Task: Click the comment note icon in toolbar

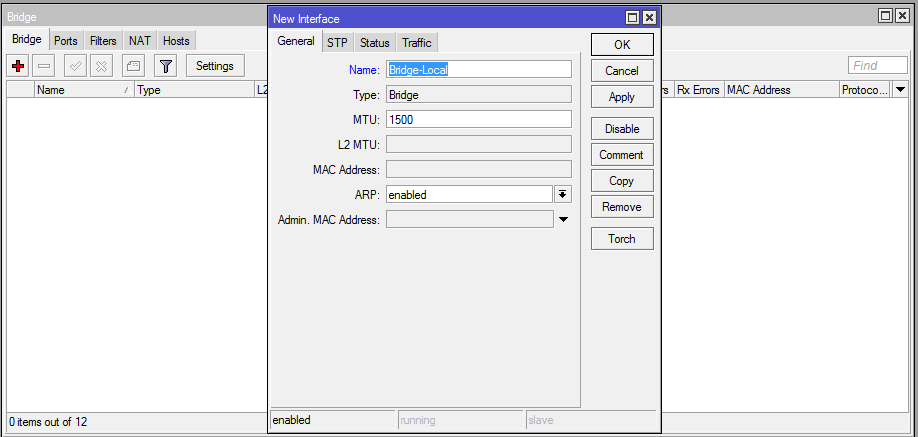Action: point(133,66)
